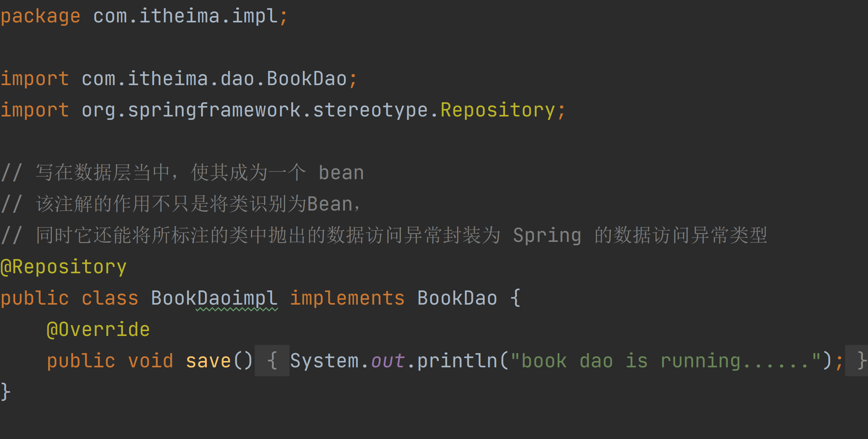Click the word bean in first comment
The width and height of the screenshot is (868, 439).
pos(341,173)
